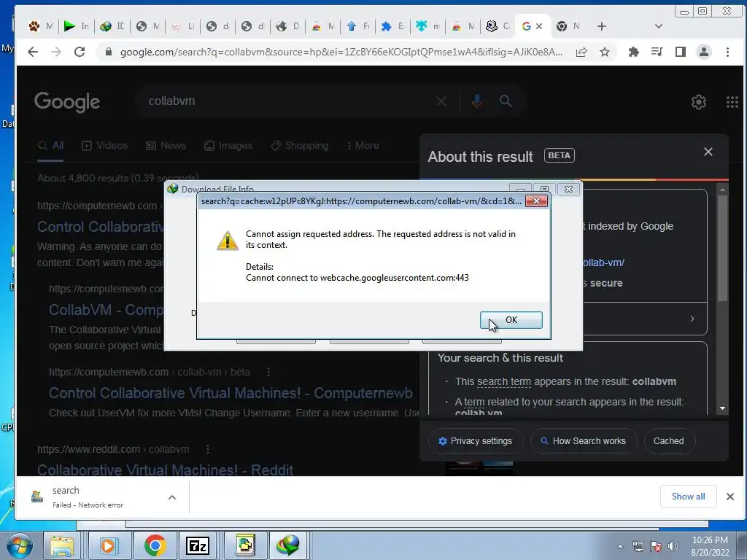Switch to the tab with green play icon
747x560 pixels.
pyautogui.click(x=76, y=26)
